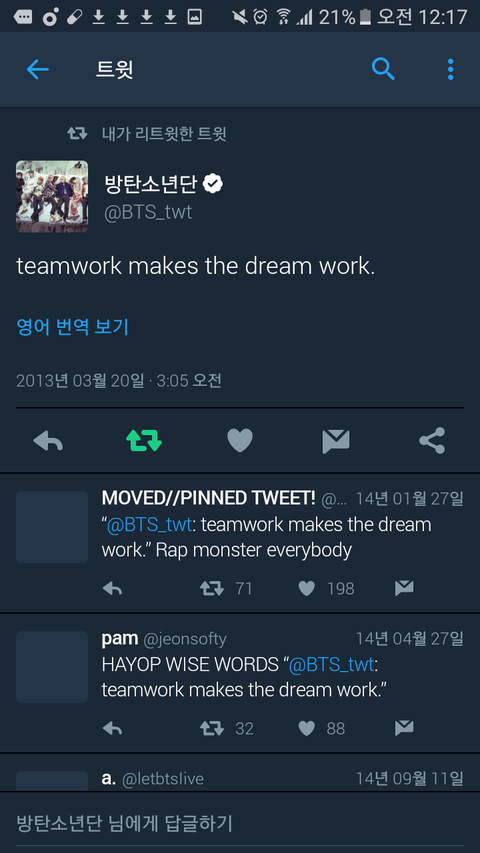Viewport: 480px width, 853px height.
Task: Click the @BTS_twt mention in pam's reply
Action: 331,665
